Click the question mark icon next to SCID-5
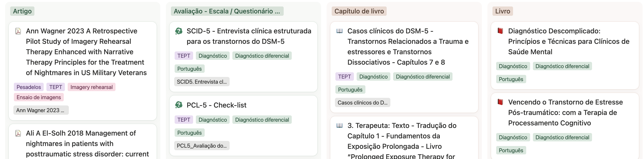The image size is (644, 159). click(x=179, y=31)
